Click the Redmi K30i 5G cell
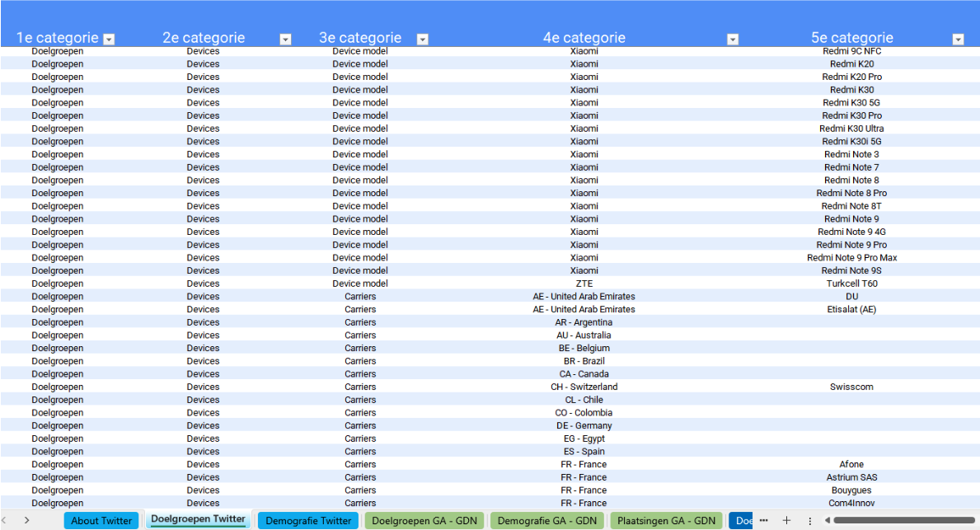 852,141
